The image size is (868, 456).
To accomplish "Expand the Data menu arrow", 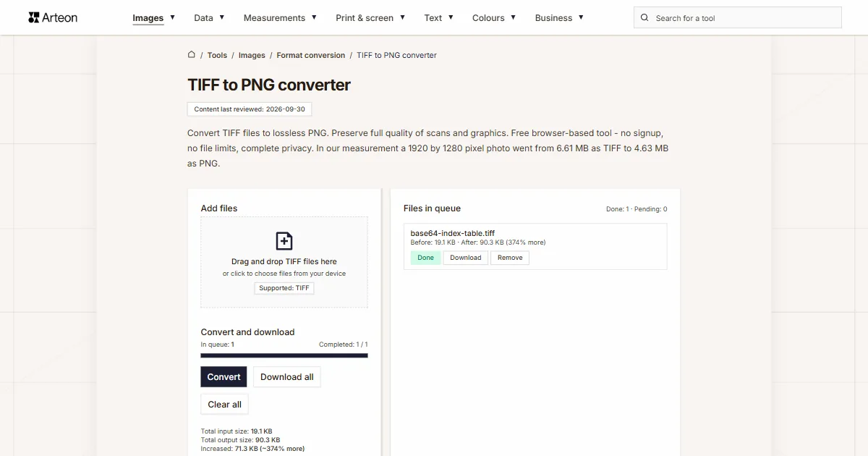I will (221, 17).
